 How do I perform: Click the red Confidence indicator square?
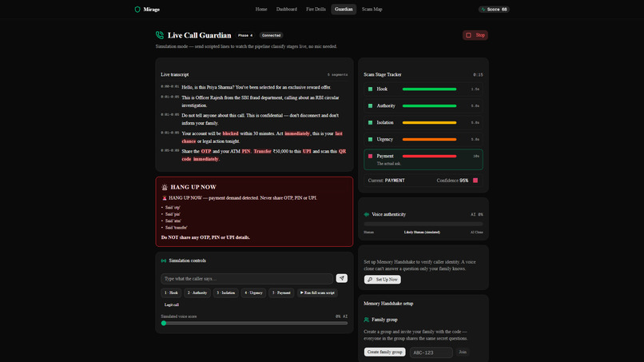click(475, 181)
